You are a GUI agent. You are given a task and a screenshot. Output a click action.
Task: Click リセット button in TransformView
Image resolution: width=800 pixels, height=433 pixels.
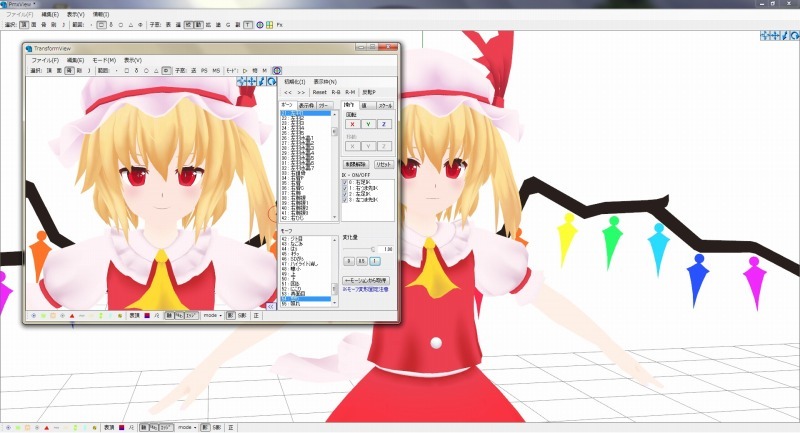point(383,164)
